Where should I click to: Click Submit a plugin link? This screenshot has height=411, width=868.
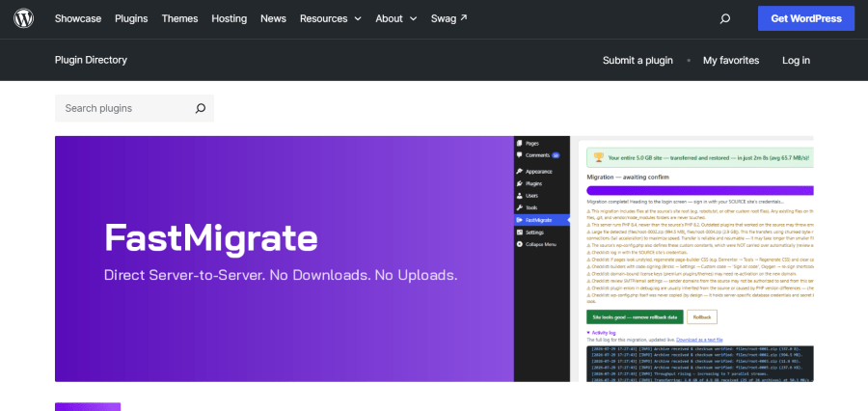[x=637, y=61]
